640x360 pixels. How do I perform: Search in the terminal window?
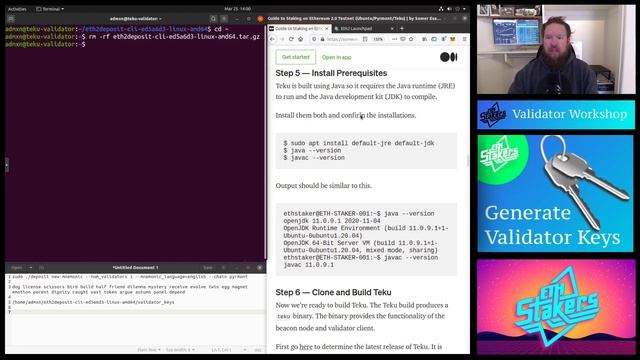click(213, 19)
